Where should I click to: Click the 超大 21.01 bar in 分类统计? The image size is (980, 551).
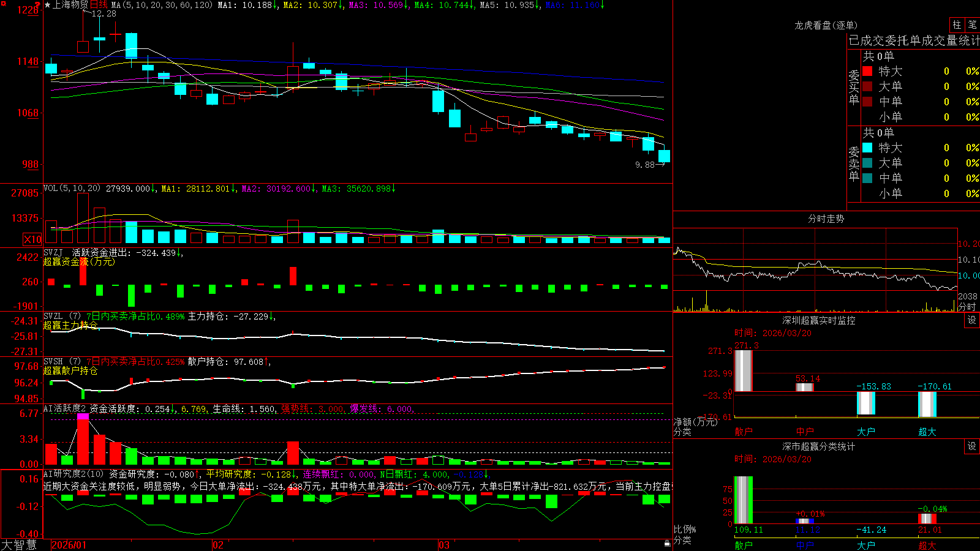pos(927,519)
